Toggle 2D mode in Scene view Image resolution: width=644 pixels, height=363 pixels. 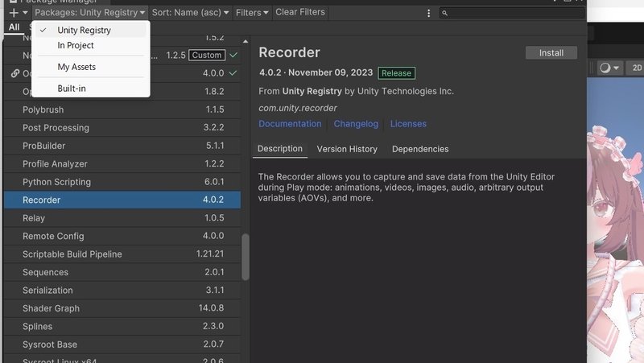636,68
